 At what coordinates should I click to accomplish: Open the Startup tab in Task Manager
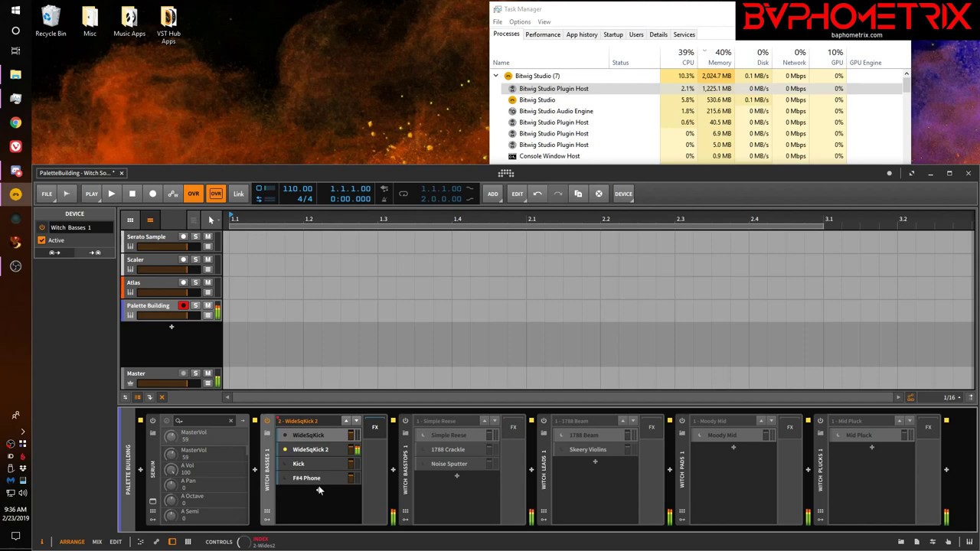(613, 34)
